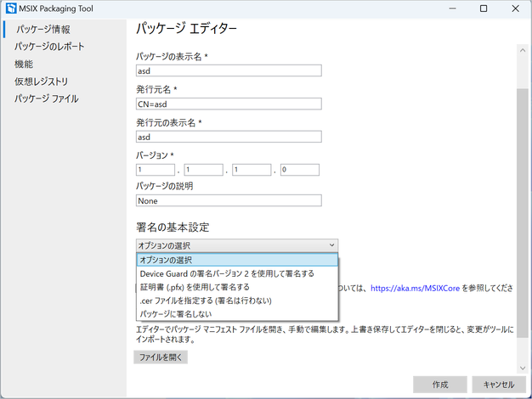Viewport: 532px width, 399px height.
Task: Click the パッケージの表示名 input field
Action: 229,70
